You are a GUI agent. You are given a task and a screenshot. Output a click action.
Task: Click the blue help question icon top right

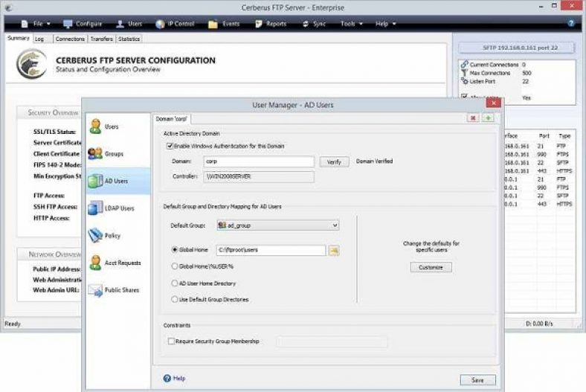tap(571, 23)
